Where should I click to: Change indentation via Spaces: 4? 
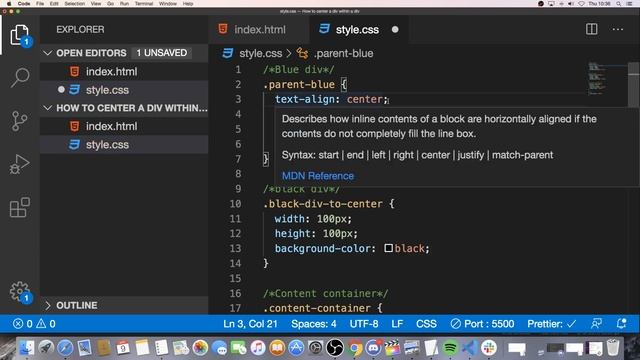point(313,324)
